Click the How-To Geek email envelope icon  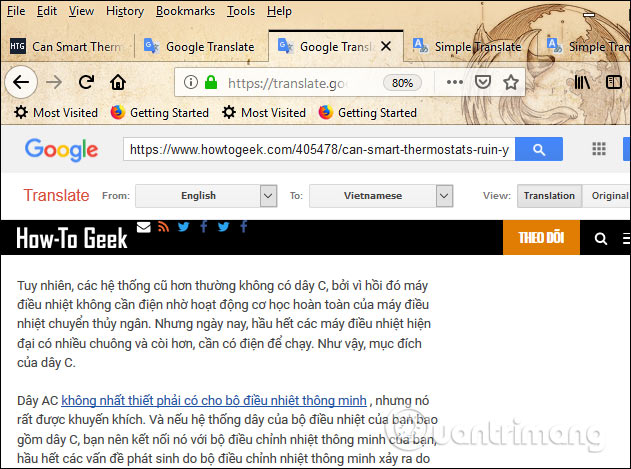coord(144,227)
